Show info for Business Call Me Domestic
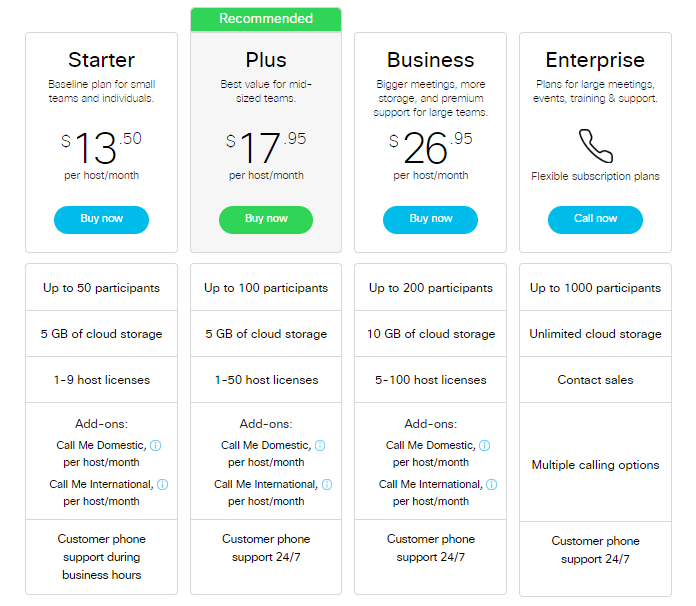The height and width of the screenshot is (606, 696). click(x=485, y=445)
